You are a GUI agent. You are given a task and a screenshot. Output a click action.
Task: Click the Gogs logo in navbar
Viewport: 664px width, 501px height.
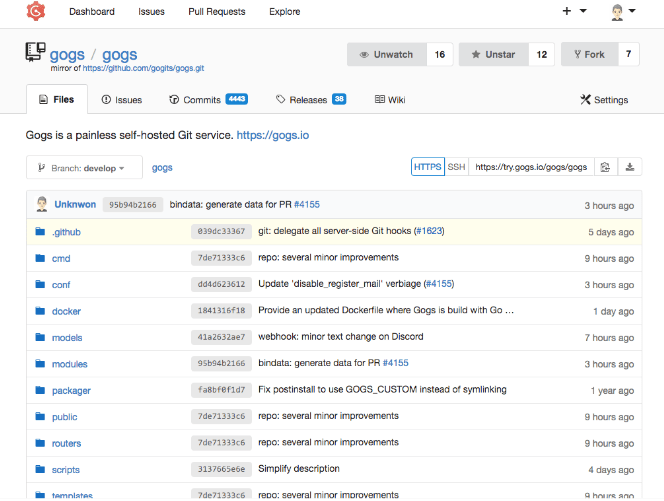tap(36, 12)
